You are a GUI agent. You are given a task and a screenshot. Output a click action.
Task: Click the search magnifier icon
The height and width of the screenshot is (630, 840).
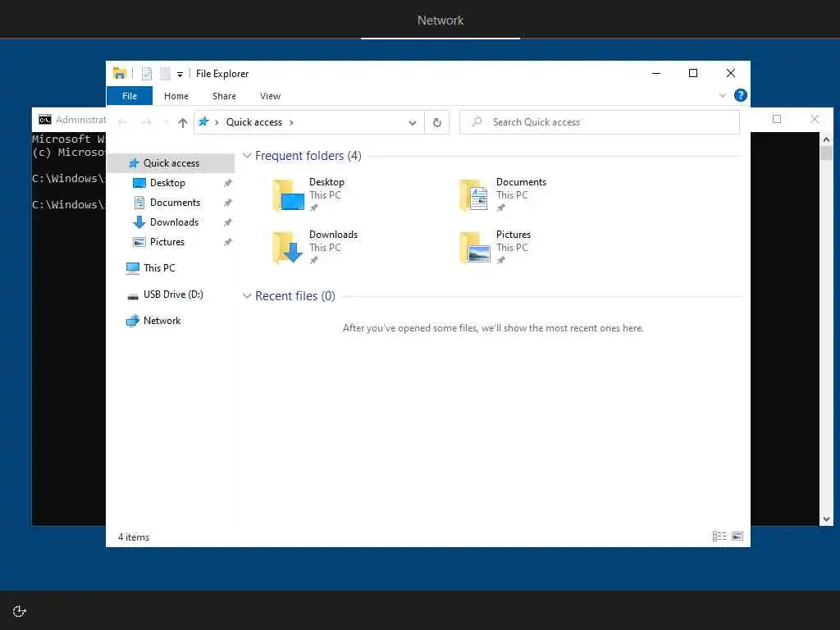477,122
